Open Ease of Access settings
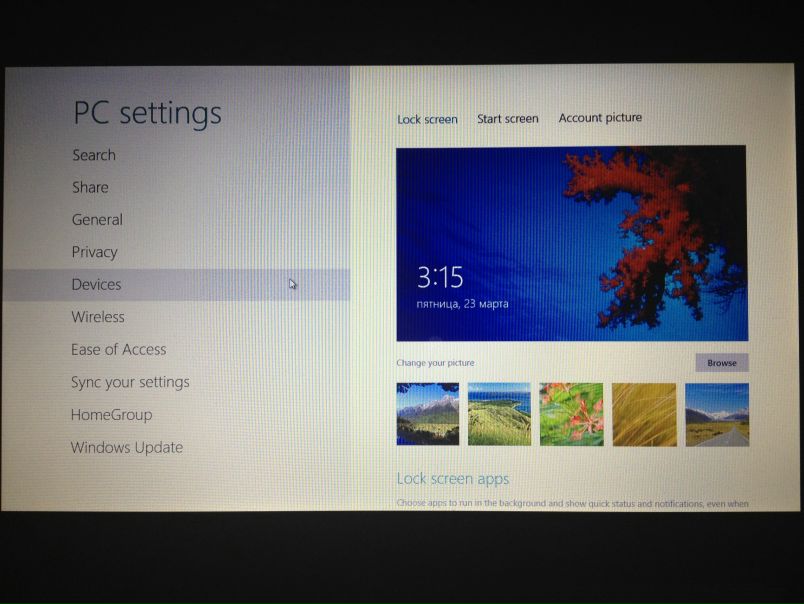Screen dimensions: 804x604 [x=118, y=350]
